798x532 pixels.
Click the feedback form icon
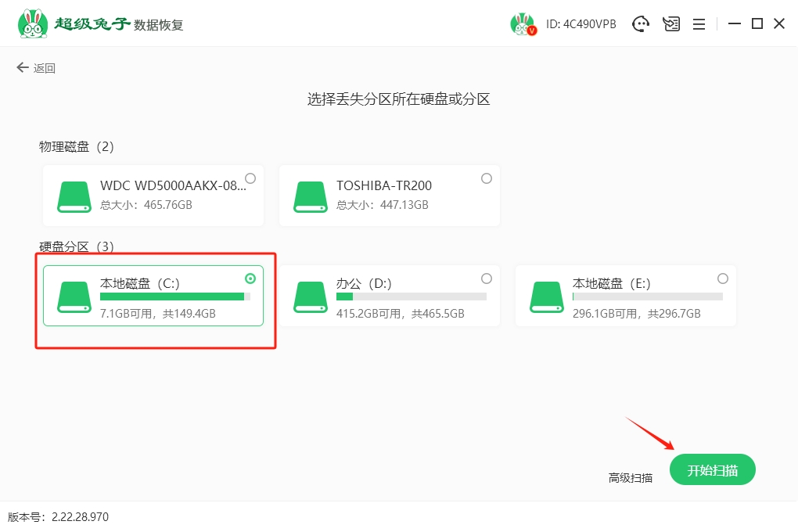[x=671, y=24]
